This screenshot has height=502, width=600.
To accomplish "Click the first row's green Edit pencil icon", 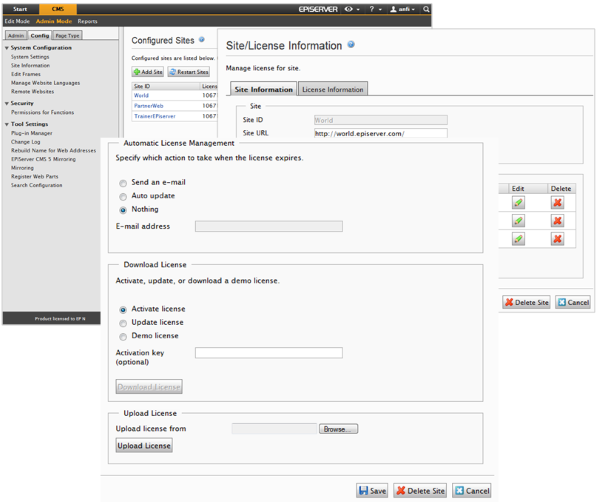I will click(518, 203).
